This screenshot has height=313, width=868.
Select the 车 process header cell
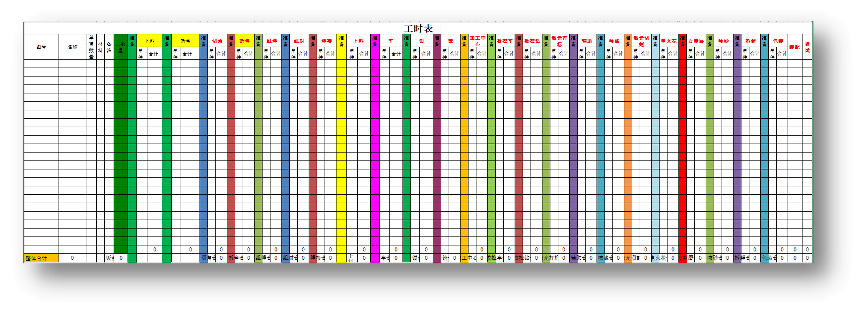click(x=391, y=41)
